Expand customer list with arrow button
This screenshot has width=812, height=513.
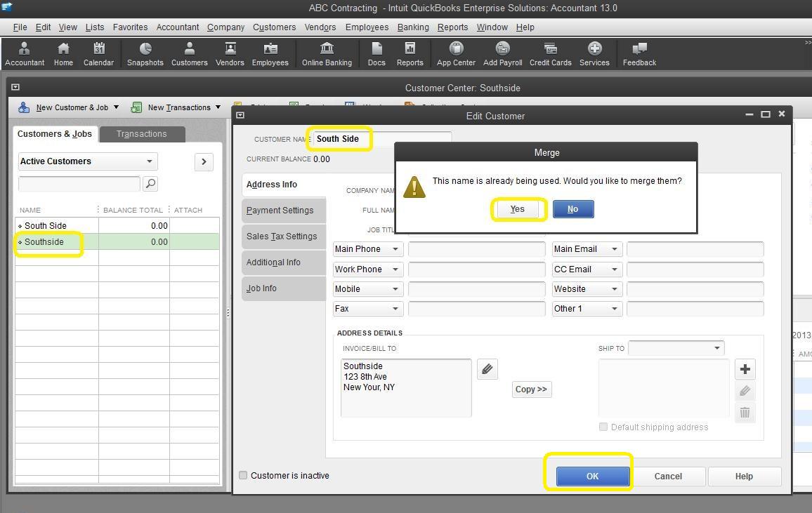click(204, 162)
